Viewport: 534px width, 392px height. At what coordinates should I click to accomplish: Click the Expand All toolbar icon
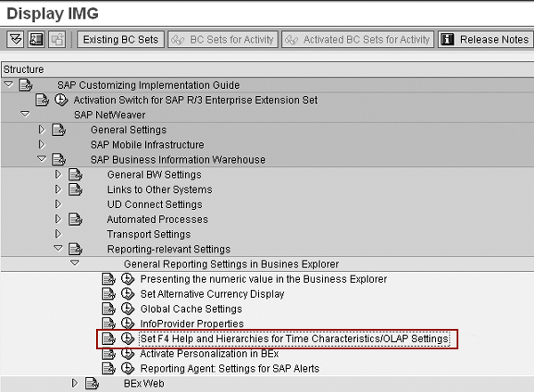coord(16,39)
